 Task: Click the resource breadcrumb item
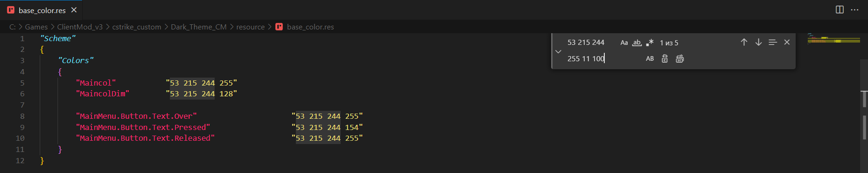(x=250, y=27)
